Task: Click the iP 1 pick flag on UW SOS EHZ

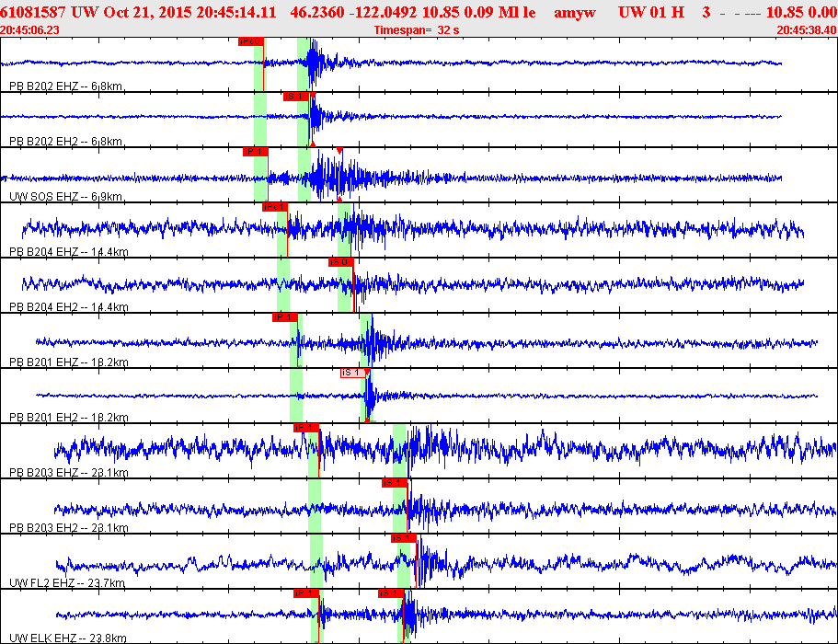Action: [x=255, y=152]
